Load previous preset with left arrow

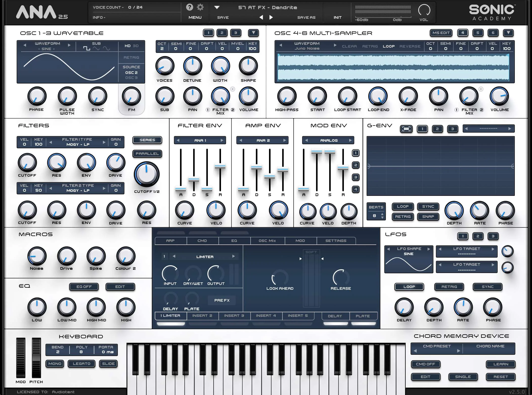(x=261, y=17)
